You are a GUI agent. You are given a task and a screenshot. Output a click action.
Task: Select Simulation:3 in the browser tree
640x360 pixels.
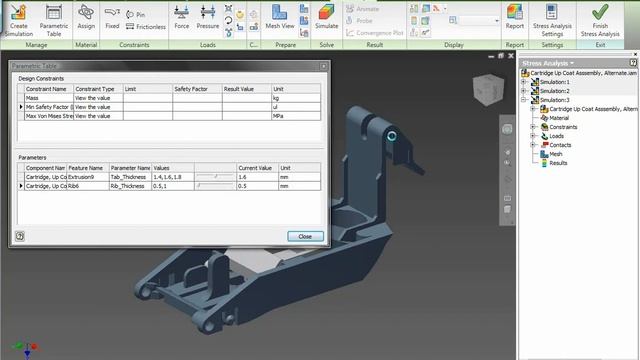coord(554,100)
